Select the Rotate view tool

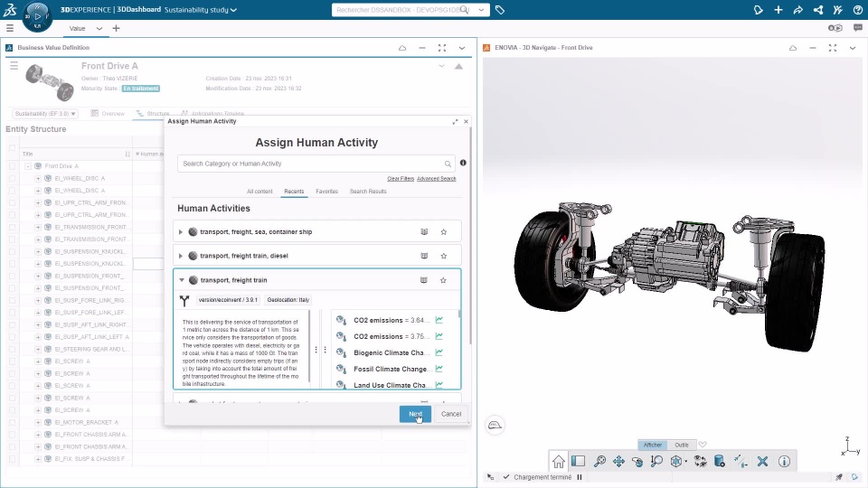coord(637,461)
